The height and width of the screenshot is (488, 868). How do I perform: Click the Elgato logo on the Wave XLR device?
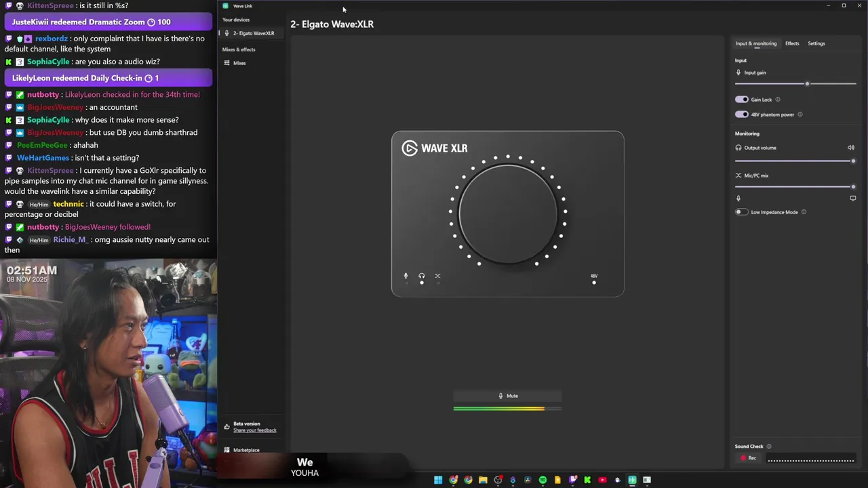[410, 148]
